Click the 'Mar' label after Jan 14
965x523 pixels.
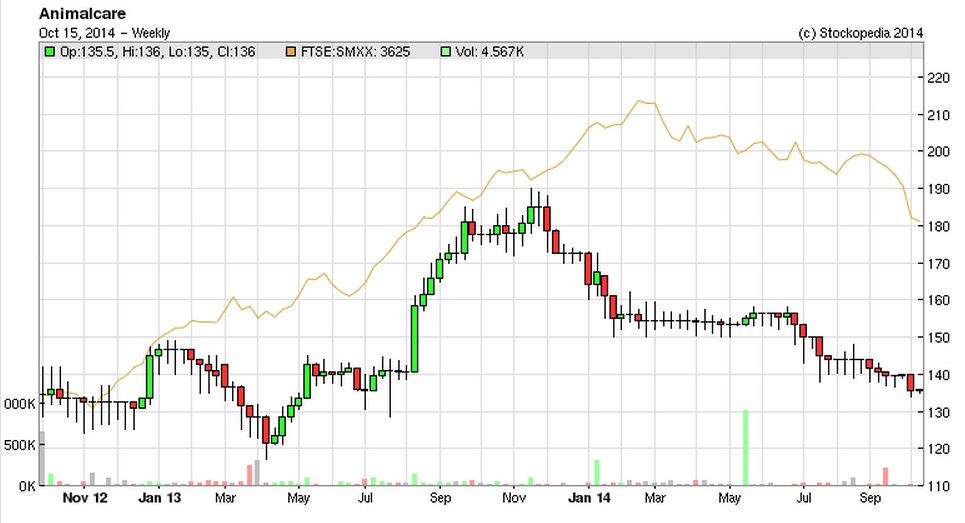[x=655, y=498]
